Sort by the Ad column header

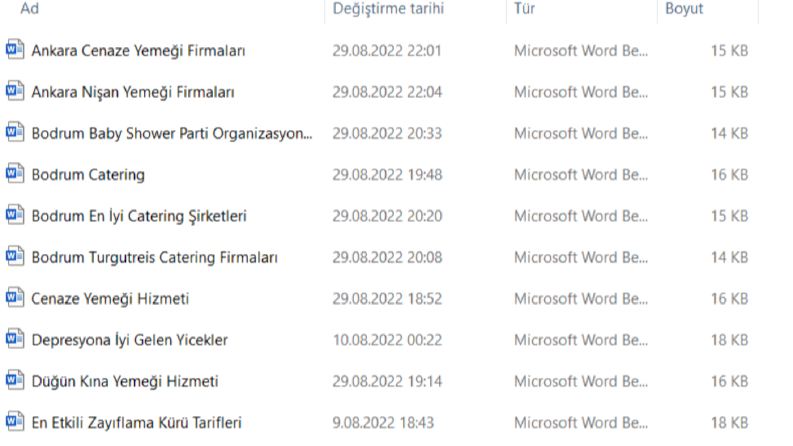pos(29,9)
